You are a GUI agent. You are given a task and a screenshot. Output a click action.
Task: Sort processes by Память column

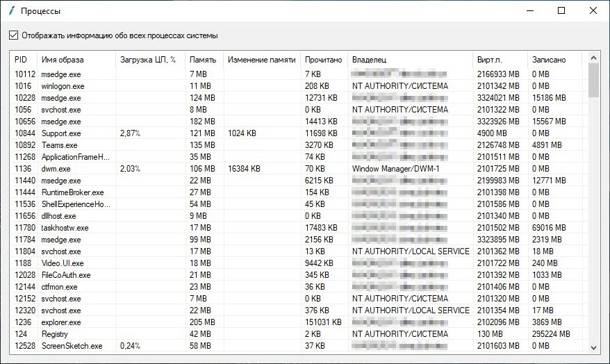pyautogui.click(x=202, y=60)
